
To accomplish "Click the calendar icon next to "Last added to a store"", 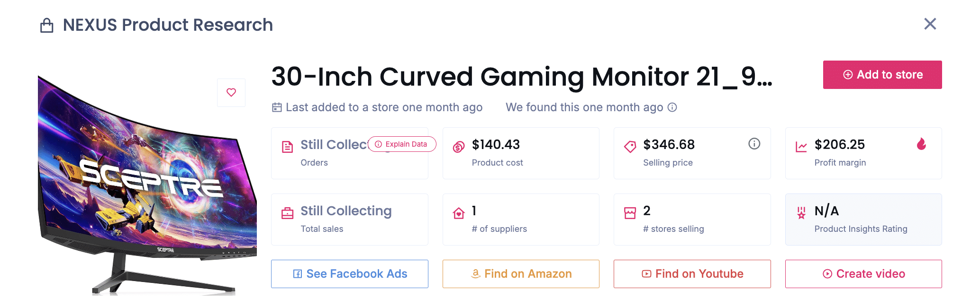I will pyautogui.click(x=277, y=107).
